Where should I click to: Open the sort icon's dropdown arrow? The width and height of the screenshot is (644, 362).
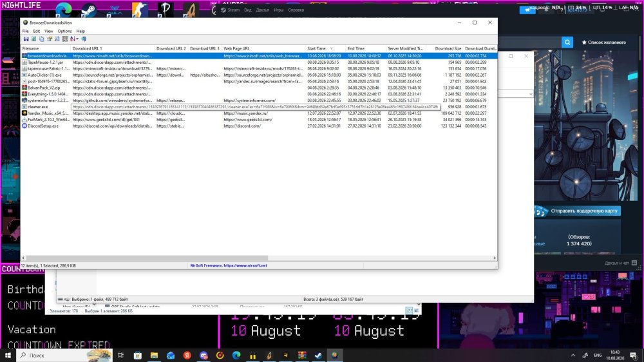(77, 39)
